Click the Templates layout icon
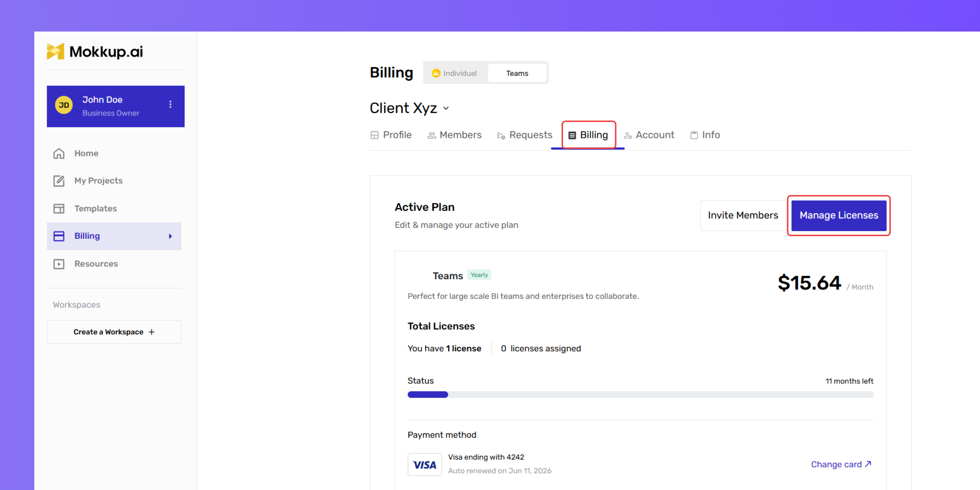Image resolution: width=980 pixels, height=490 pixels. pos(59,208)
